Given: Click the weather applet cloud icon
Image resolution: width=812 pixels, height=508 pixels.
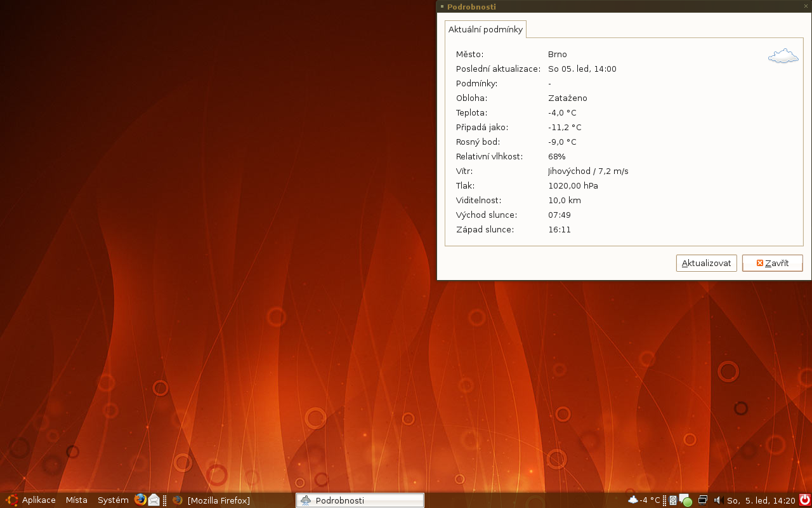Looking at the screenshot, I should point(632,500).
